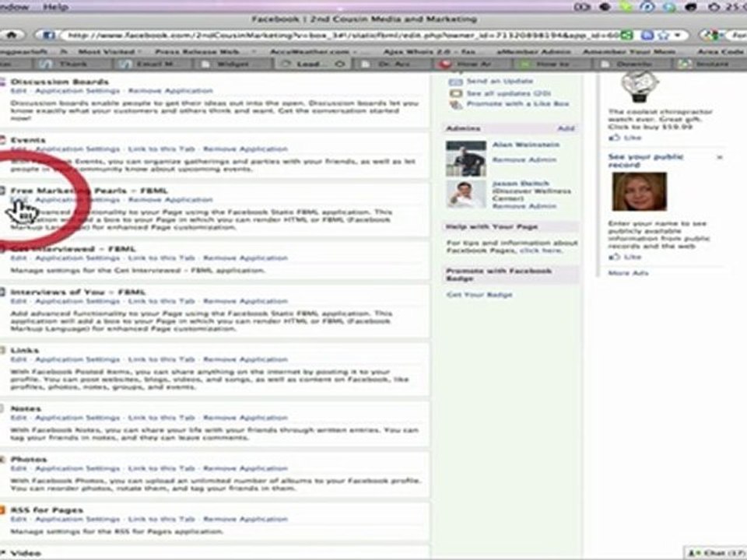Open the Ajax Whois 2.0 bookmark
Image resolution: width=747 pixels, height=560 pixels.
tap(430, 51)
